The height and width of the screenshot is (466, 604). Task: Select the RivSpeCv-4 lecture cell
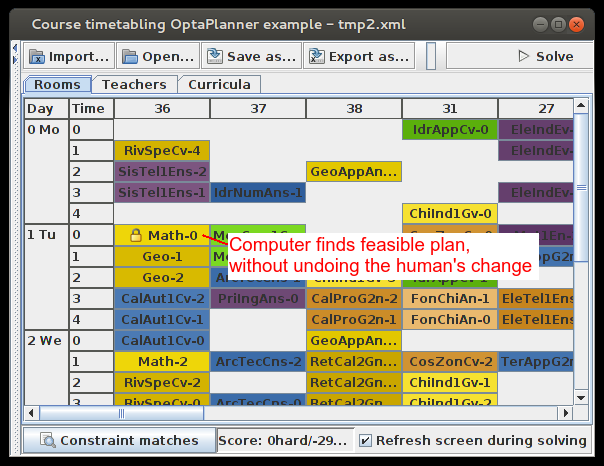click(162, 150)
